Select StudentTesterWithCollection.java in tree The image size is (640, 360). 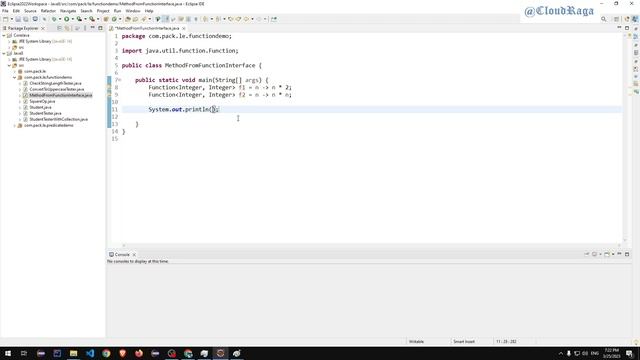58,119
